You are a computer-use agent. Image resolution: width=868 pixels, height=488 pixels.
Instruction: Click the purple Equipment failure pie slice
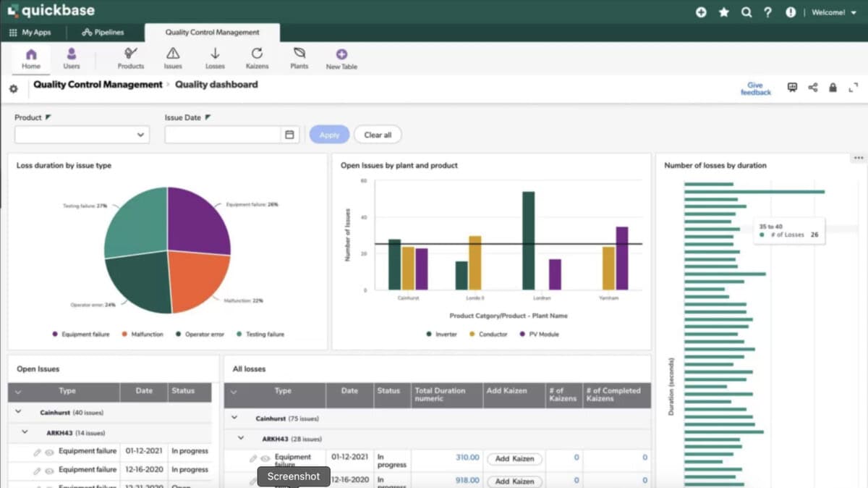(x=195, y=221)
